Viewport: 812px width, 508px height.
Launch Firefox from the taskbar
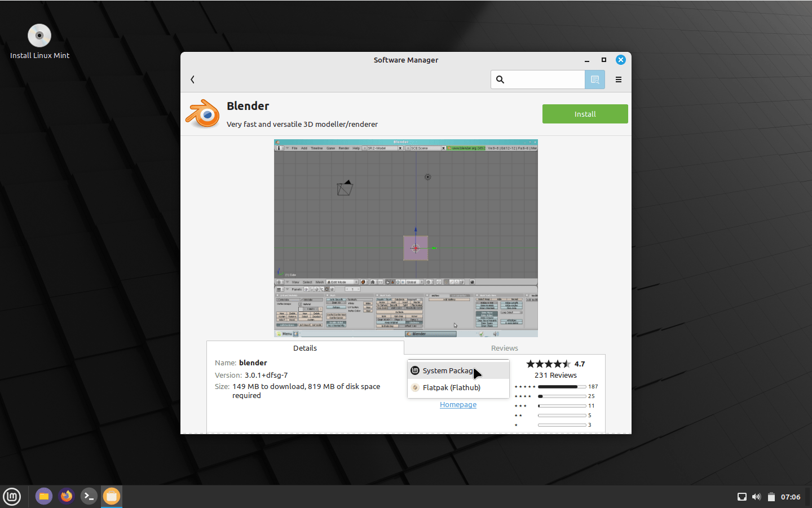point(67,496)
